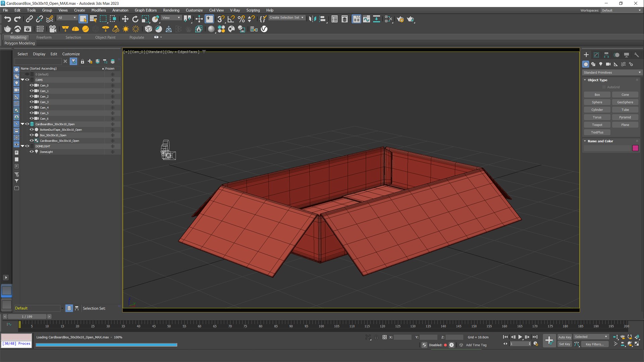The height and width of the screenshot is (362, 644).
Task: Toggle the Angle Snap icon
Action: 231,19
